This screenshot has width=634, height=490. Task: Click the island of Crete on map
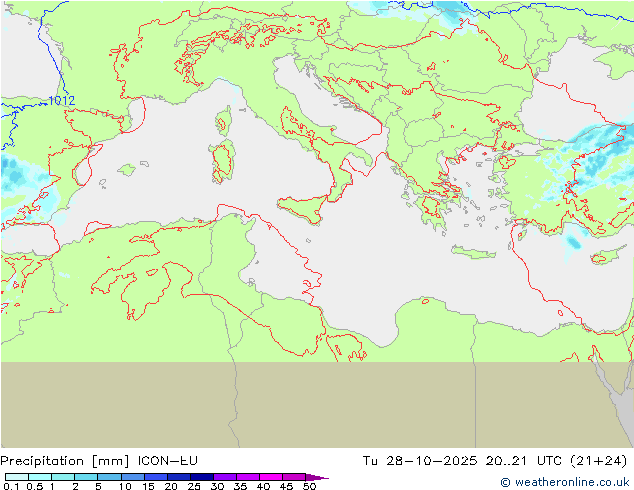[x=473, y=251]
